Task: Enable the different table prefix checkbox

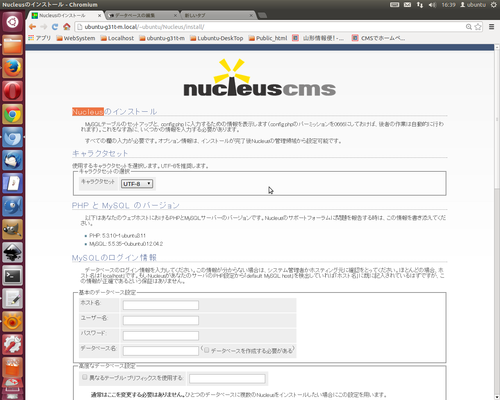Action: click(85, 377)
